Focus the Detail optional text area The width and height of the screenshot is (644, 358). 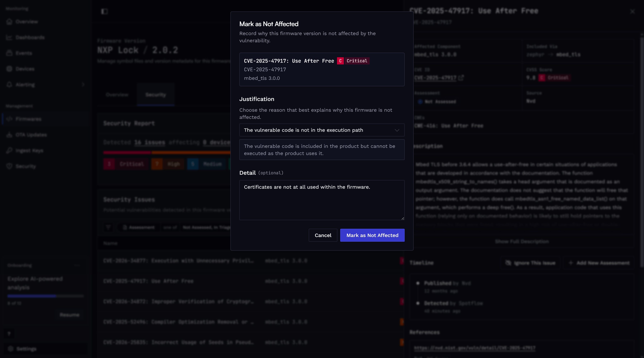pos(322,200)
